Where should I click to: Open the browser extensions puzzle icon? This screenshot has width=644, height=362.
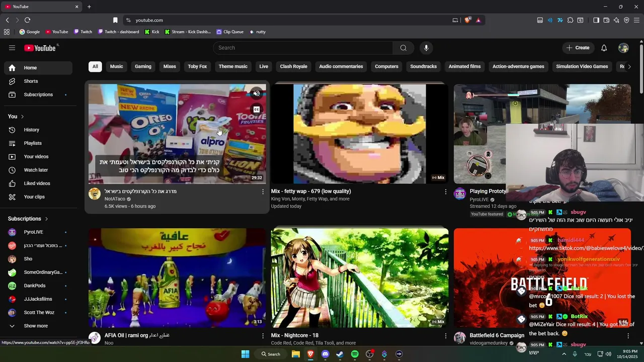point(570,20)
